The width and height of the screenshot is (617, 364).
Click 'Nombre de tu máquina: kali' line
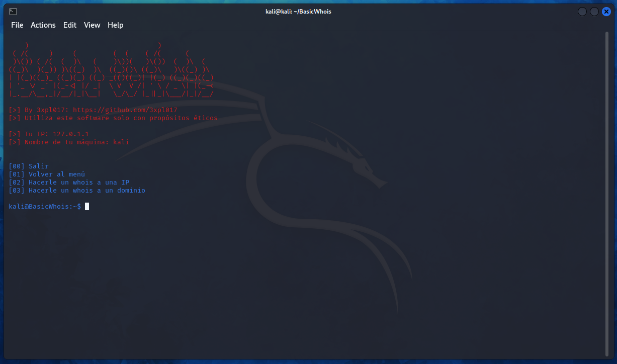point(69,142)
